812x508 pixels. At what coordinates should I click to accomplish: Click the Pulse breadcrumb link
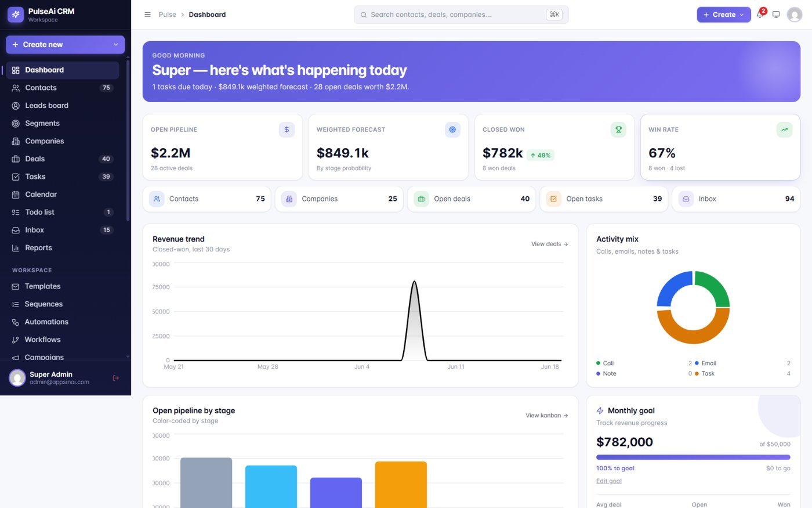click(167, 15)
